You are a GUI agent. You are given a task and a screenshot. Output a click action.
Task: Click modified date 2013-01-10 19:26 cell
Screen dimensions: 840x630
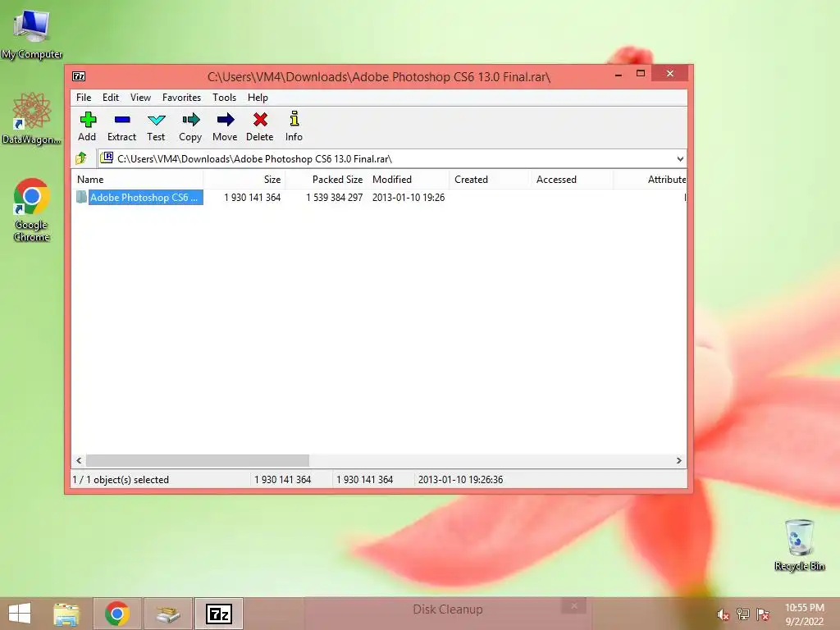coord(409,197)
